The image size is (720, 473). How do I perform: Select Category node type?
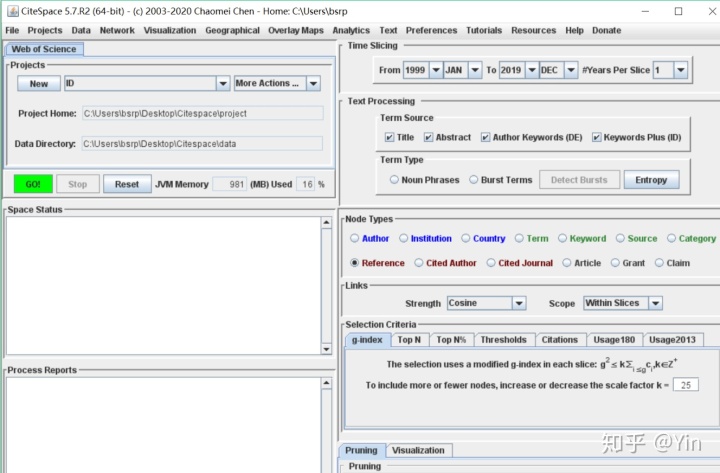tap(672, 238)
